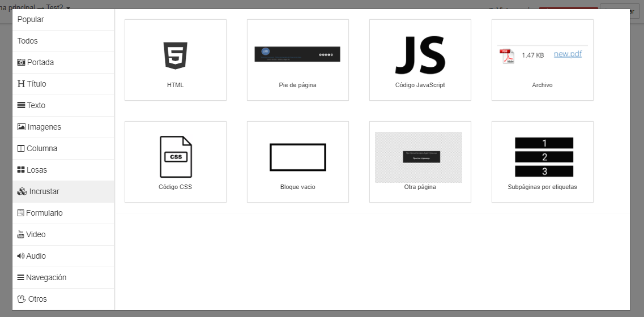Screen dimensions: 644x317
Task: Show Todos blocks list
Action: point(63,41)
